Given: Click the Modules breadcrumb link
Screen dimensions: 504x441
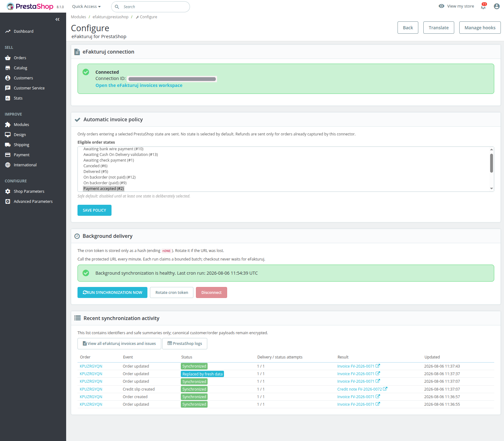Looking at the screenshot, I should (78, 17).
